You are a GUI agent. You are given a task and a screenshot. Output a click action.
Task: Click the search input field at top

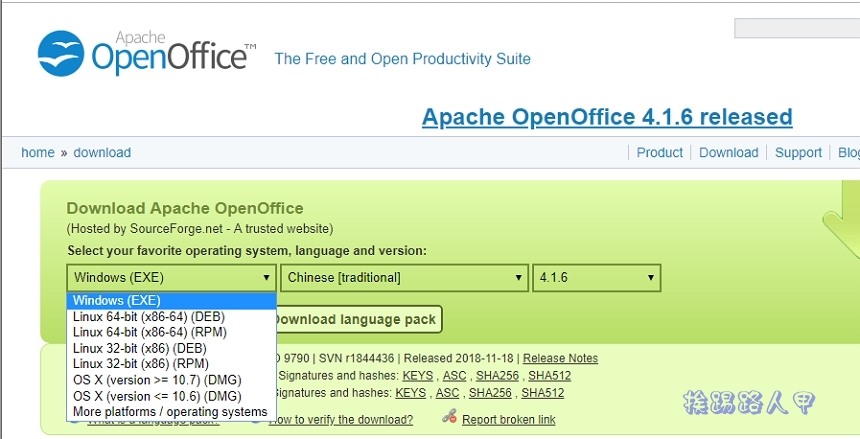797,28
